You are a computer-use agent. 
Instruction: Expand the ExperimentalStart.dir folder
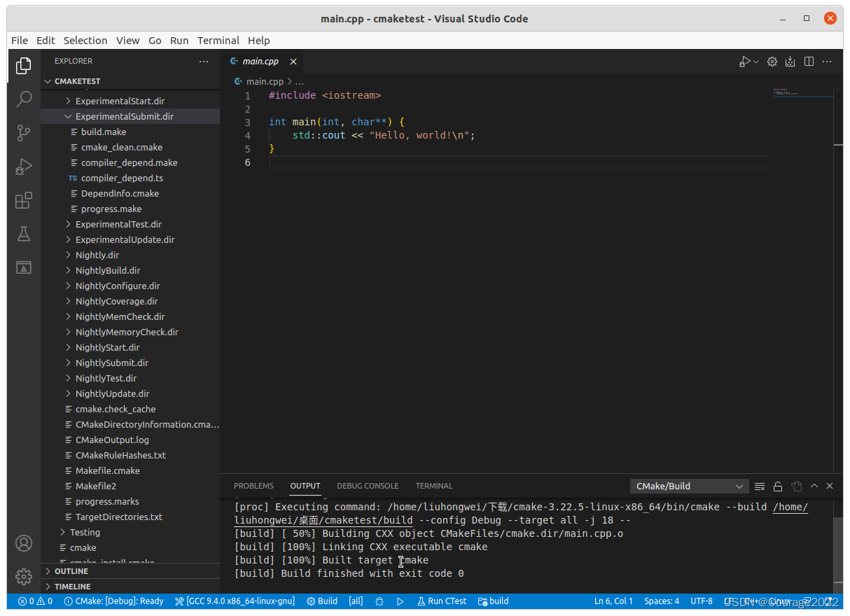point(130,101)
